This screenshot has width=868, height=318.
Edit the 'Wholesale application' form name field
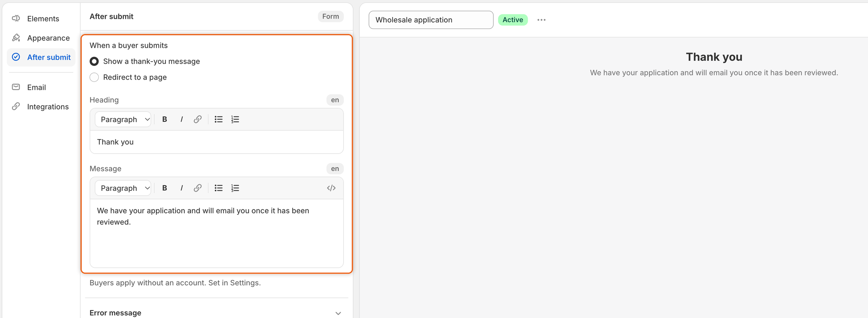[x=431, y=20]
